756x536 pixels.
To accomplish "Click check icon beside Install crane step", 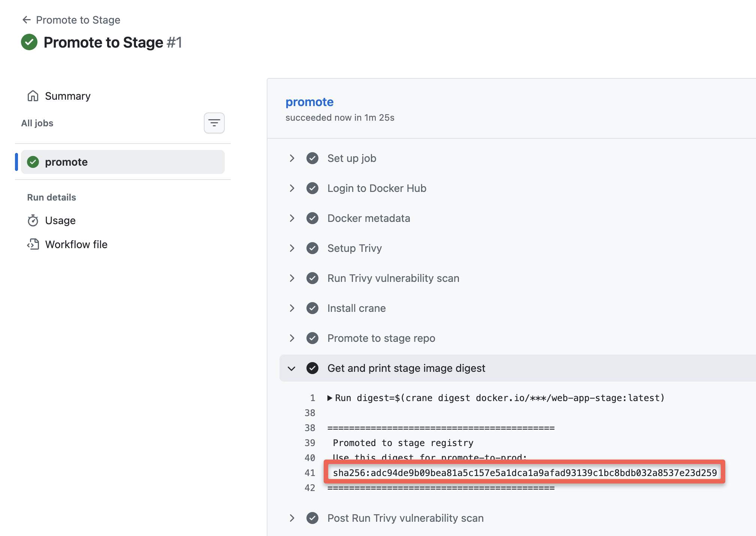I will point(312,308).
